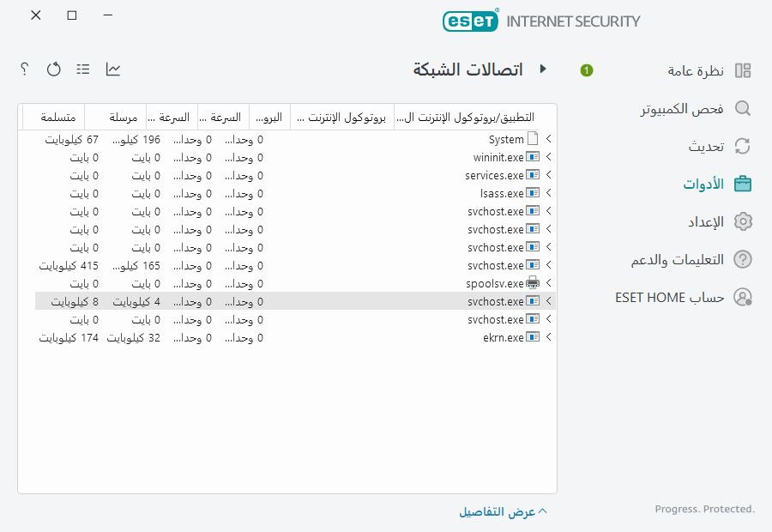Click the عرض التفاصيل details link
The height and width of the screenshot is (532, 772).
pyautogui.click(x=503, y=511)
